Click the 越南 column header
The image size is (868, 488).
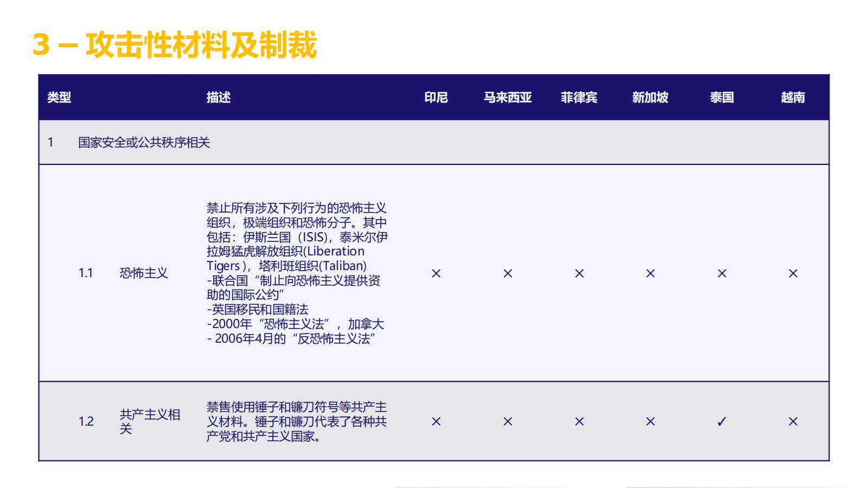[x=793, y=98]
